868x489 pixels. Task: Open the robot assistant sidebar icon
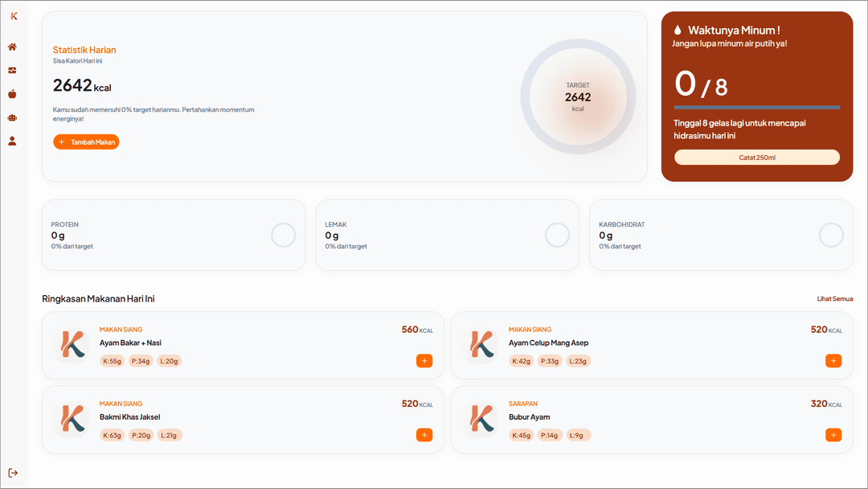(x=12, y=117)
